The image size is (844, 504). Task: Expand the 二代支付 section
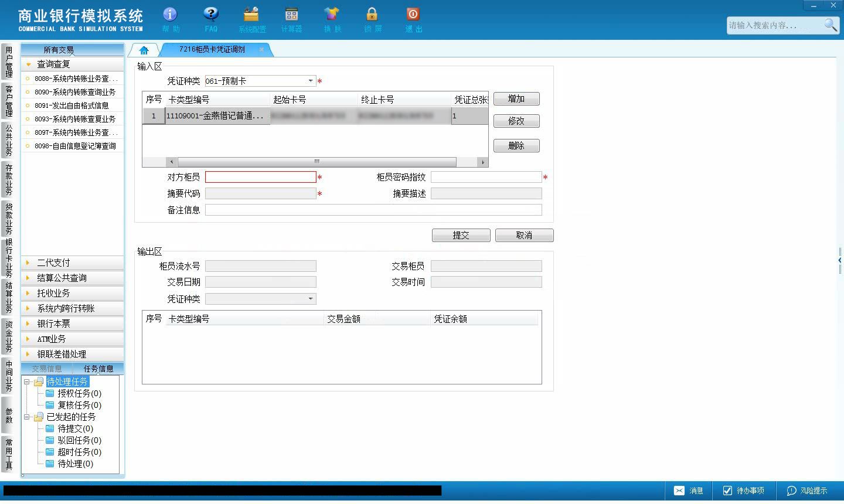pos(73,263)
